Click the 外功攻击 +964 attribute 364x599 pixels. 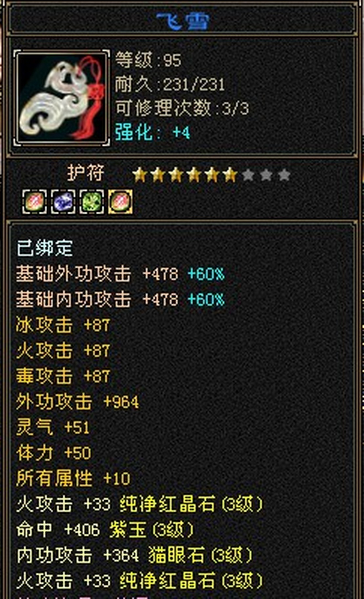click(77, 402)
